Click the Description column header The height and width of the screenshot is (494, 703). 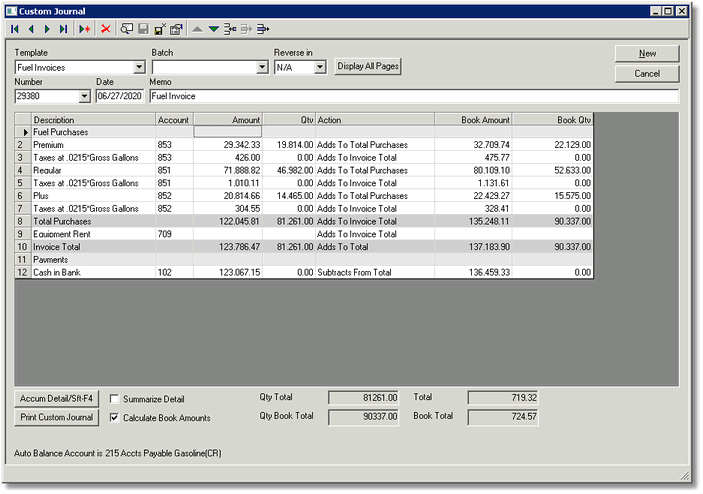[93, 120]
